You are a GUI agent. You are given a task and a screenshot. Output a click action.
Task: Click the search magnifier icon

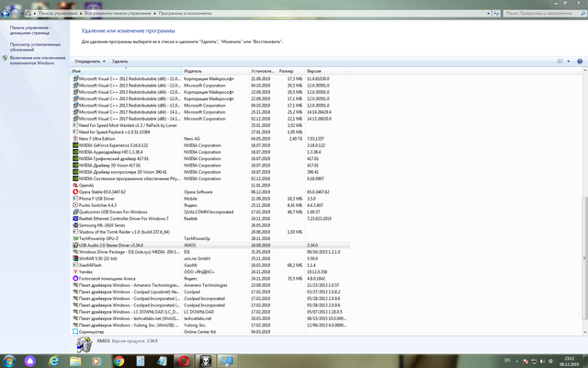583,13
